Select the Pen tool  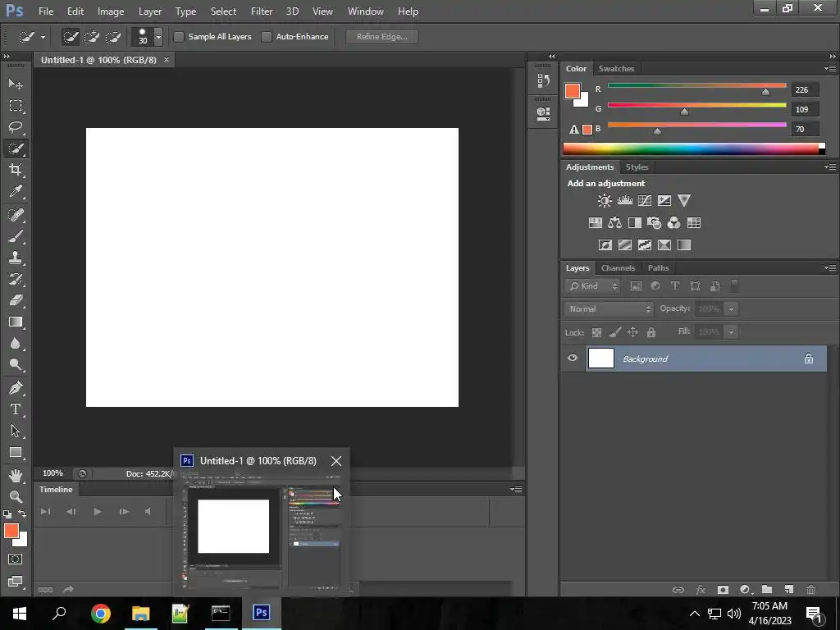point(16,388)
